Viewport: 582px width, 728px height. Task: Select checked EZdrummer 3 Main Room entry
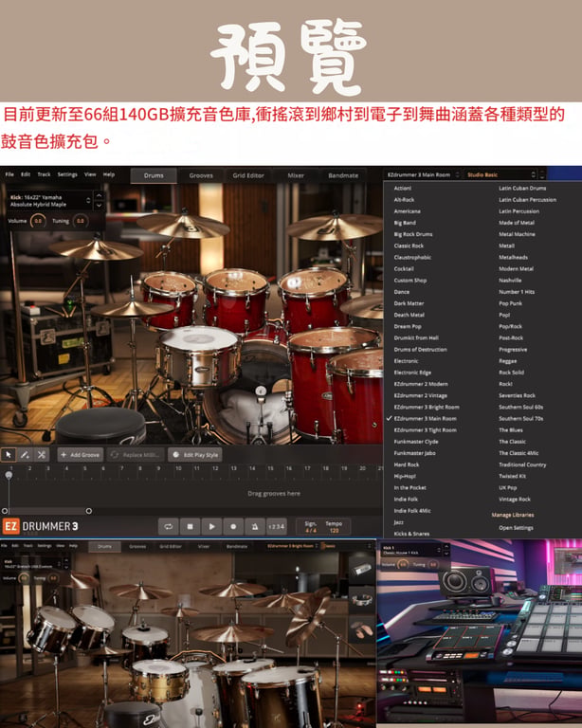[x=426, y=418]
